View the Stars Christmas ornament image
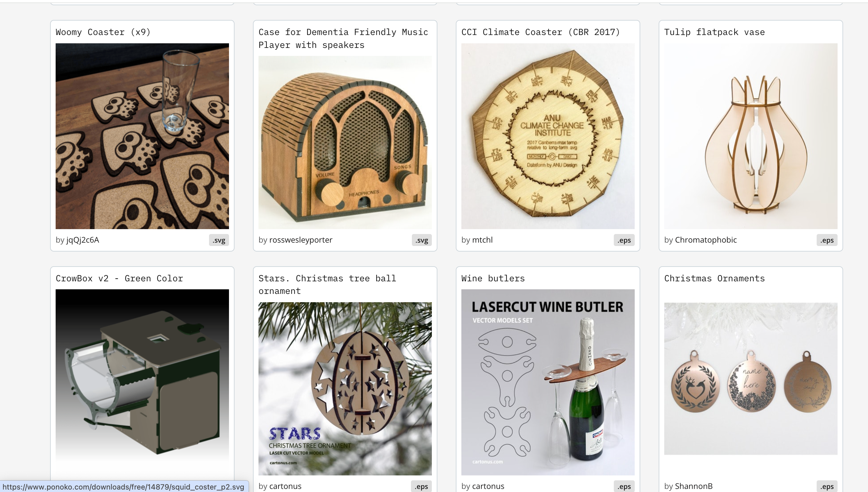The image size is (868, 492). coord(345,389)
